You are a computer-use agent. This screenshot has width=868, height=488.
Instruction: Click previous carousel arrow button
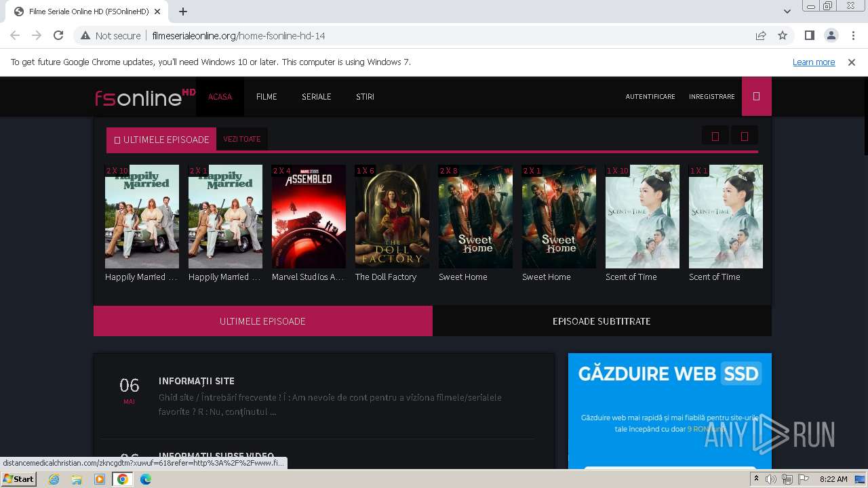point(715,136)
